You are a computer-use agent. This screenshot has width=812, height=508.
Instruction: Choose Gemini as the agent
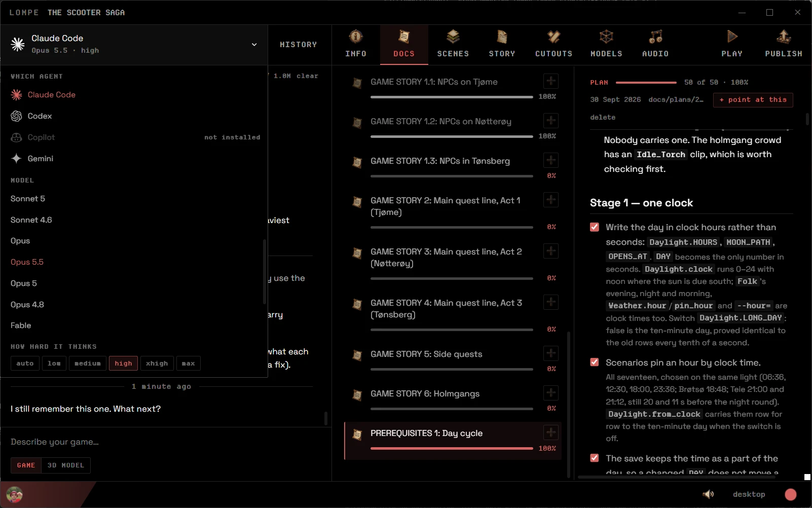(134, 159)
